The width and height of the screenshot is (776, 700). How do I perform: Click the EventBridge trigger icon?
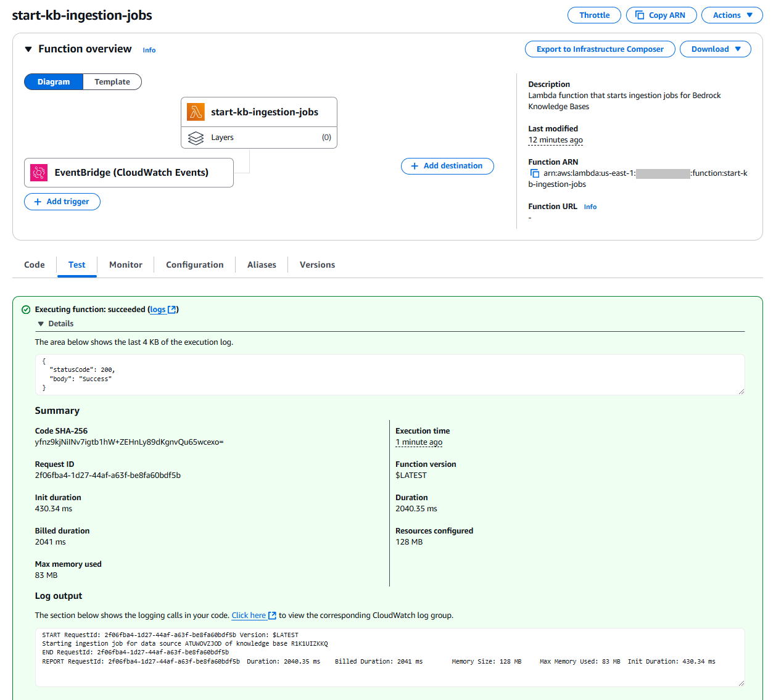[39, 173]
